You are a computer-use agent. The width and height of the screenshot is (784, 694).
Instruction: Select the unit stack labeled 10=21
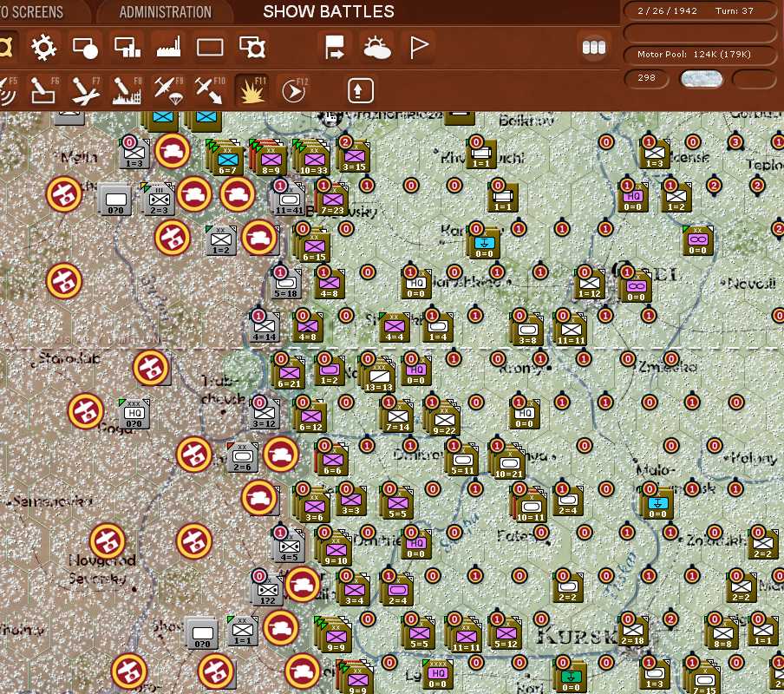pos(509,464)
